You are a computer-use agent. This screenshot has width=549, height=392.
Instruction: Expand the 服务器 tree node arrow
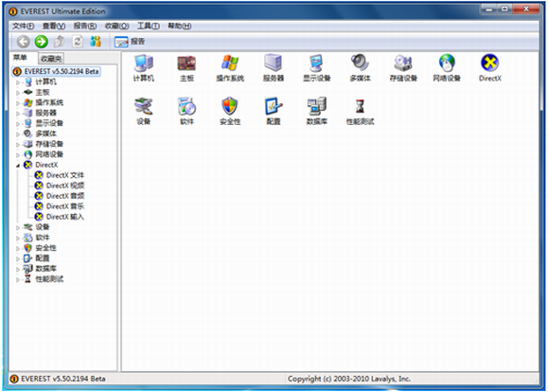(x=18, y=114)
